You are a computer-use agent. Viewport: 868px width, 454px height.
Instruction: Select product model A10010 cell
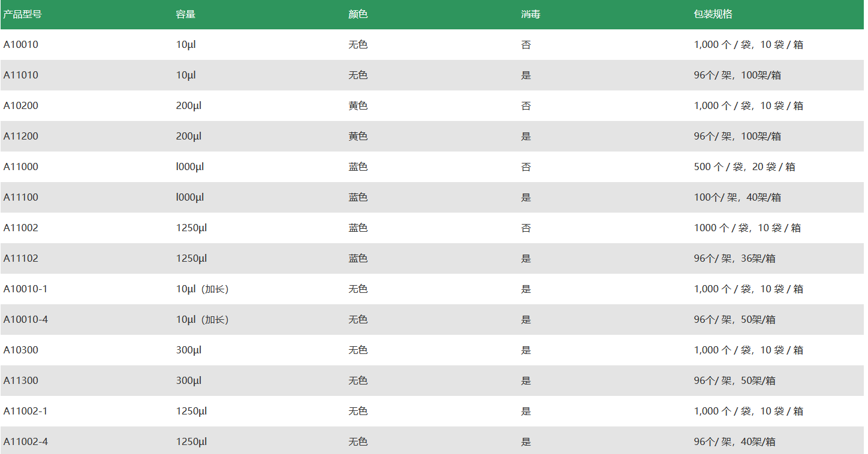point(21,44)
